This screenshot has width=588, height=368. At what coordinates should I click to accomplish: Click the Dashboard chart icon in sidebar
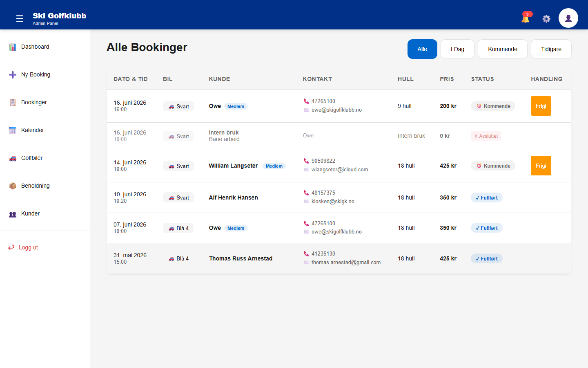13,47
